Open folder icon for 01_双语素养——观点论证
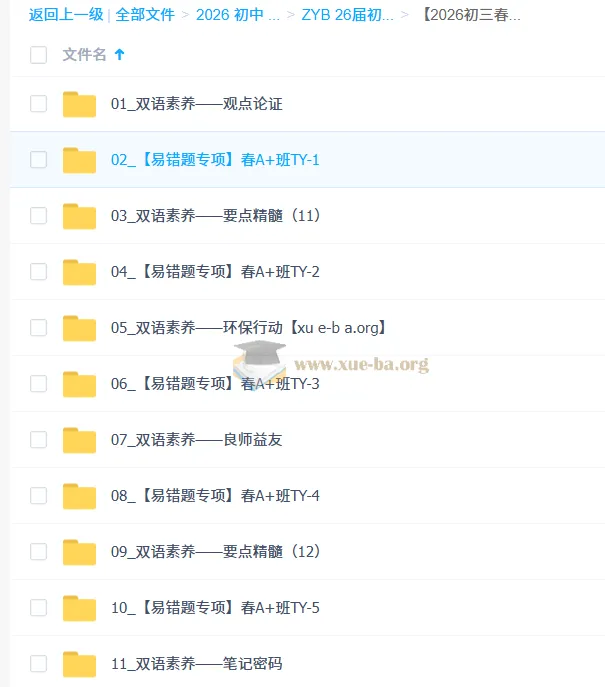Screen dimensions: 605x687 tap(79, 104)
